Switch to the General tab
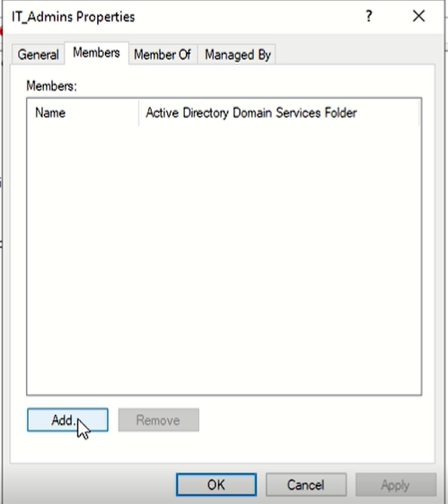The width and height of the screenshot is (448, 504). tap(39, 55)
